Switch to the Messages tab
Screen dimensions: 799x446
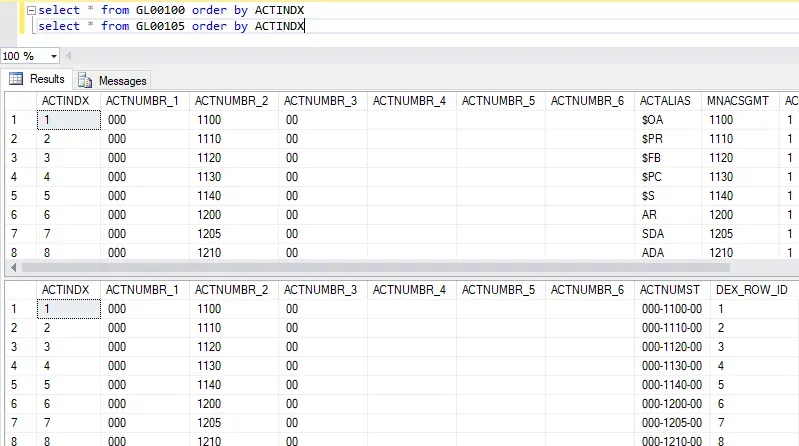click(121, 80)
